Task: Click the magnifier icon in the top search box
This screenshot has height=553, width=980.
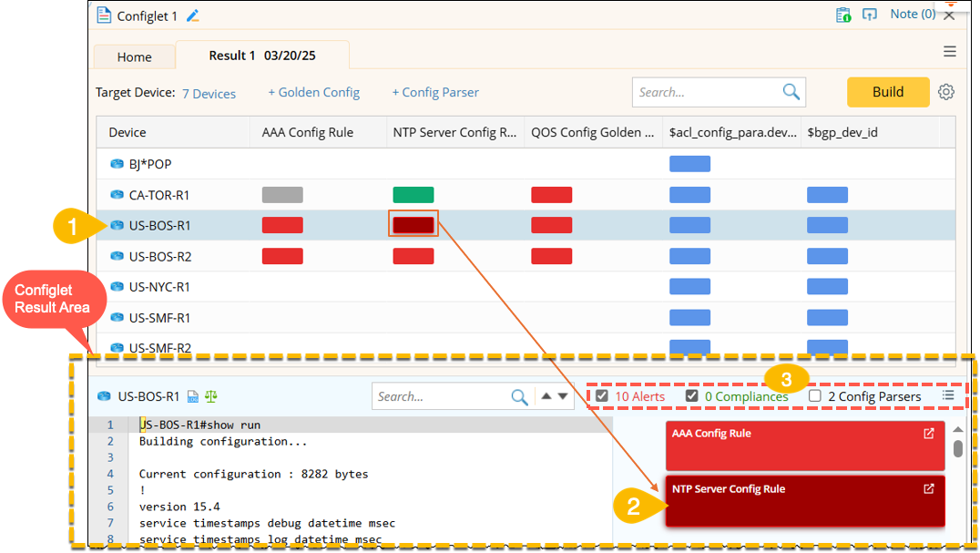Action: coord(791,92)
